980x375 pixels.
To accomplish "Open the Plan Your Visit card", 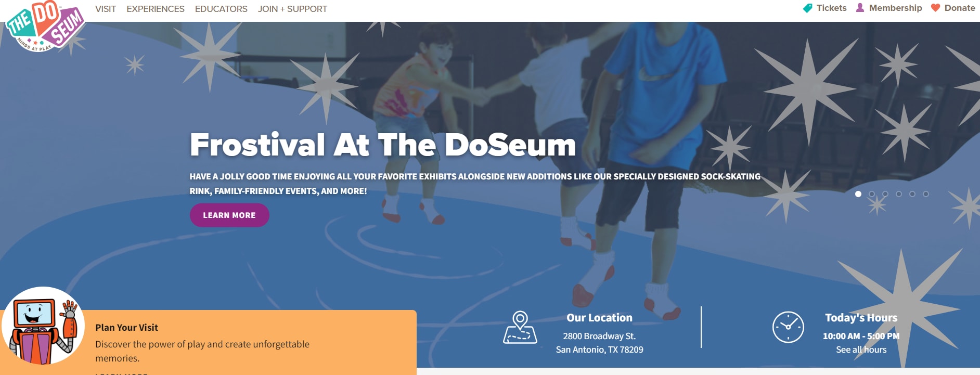I will click(209, 342).
